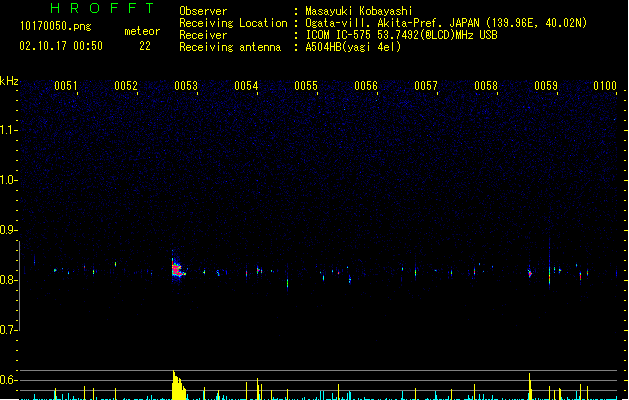Screen dimensions: 629x400
Task: Click the meteor count label
Action: 142,31
